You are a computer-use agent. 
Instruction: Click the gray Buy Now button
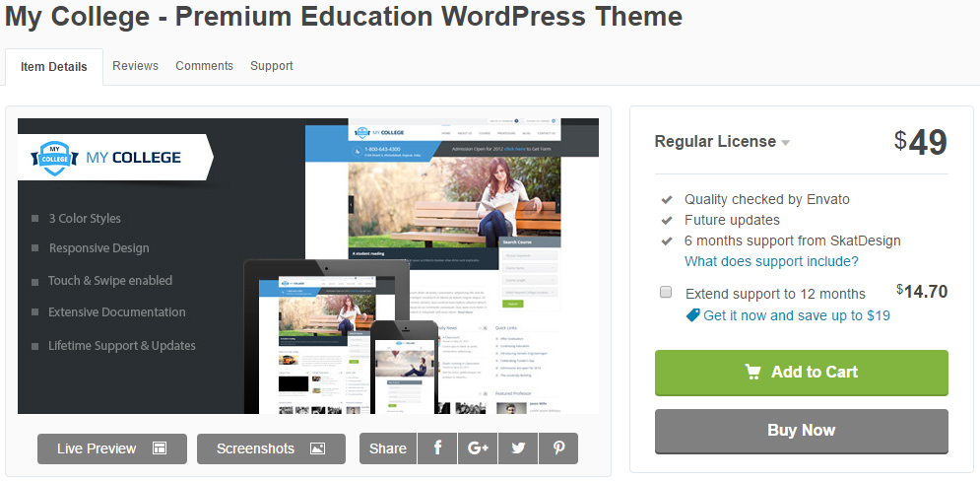(x=802, y=431)
